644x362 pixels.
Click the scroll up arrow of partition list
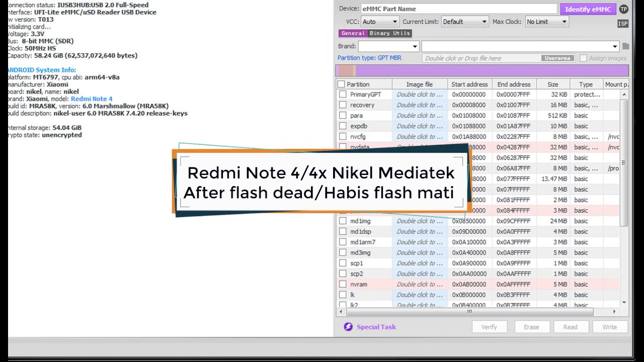point(624,95)
